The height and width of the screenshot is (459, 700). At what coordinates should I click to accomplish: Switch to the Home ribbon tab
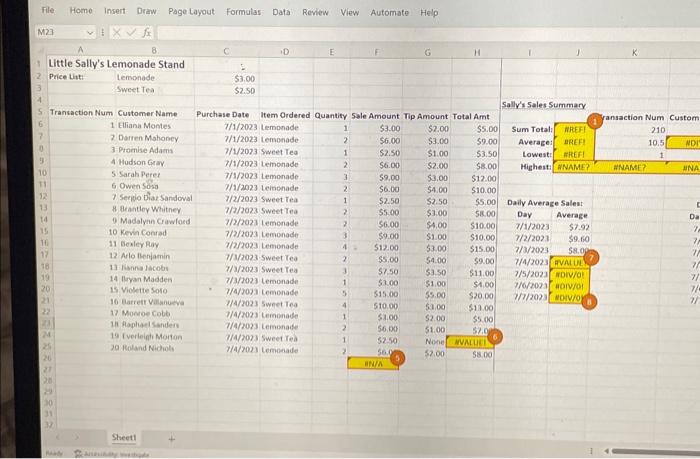(x=81, y=10)
